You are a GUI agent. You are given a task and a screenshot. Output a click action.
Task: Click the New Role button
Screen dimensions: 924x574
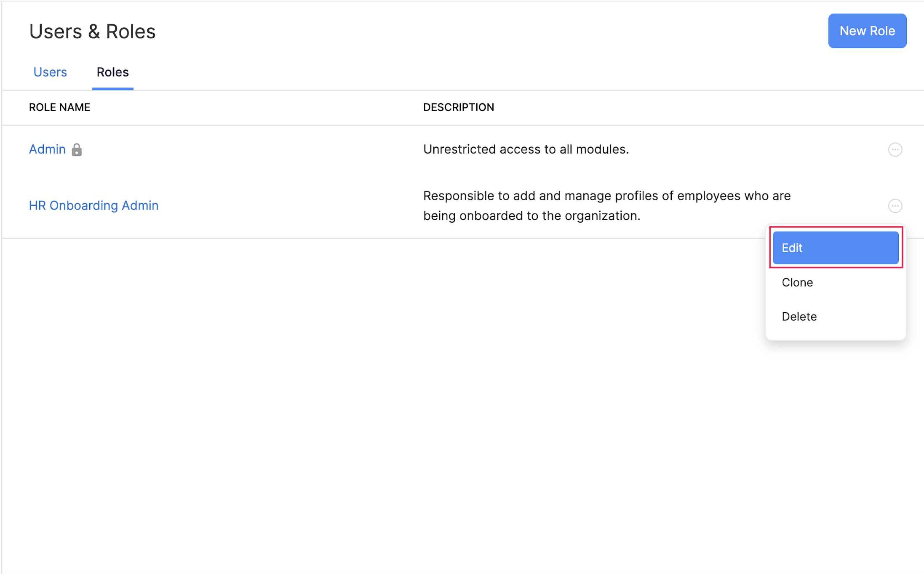pos(867,31)
